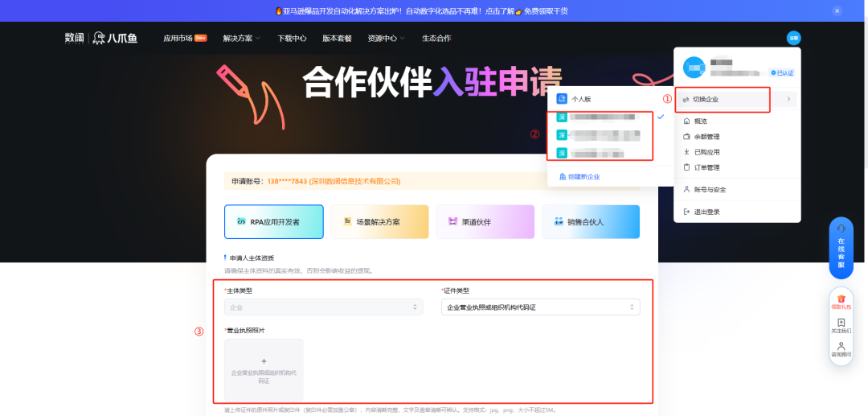This screenshot has width=868, height=416.
Task: Click the wallet icon beside 余额管理
Action: point(686,136)
